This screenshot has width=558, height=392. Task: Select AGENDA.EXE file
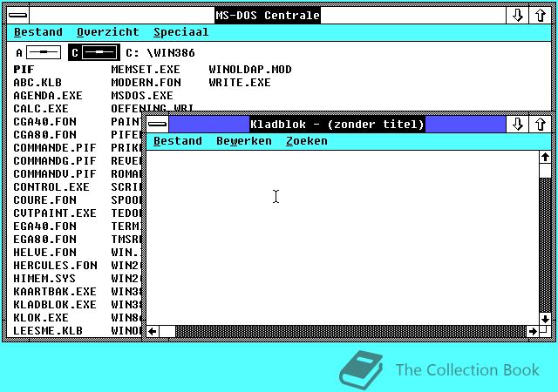(x=48, y=96)
